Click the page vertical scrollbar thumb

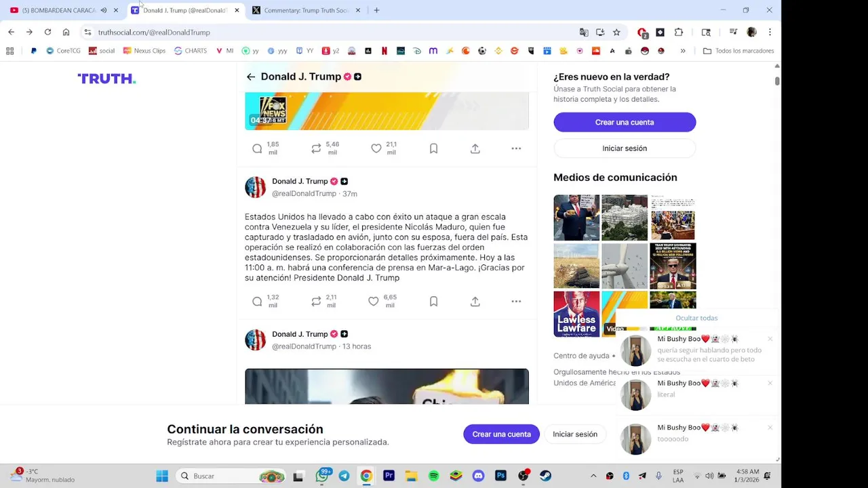pyautogui.click(x=777, y=81)
